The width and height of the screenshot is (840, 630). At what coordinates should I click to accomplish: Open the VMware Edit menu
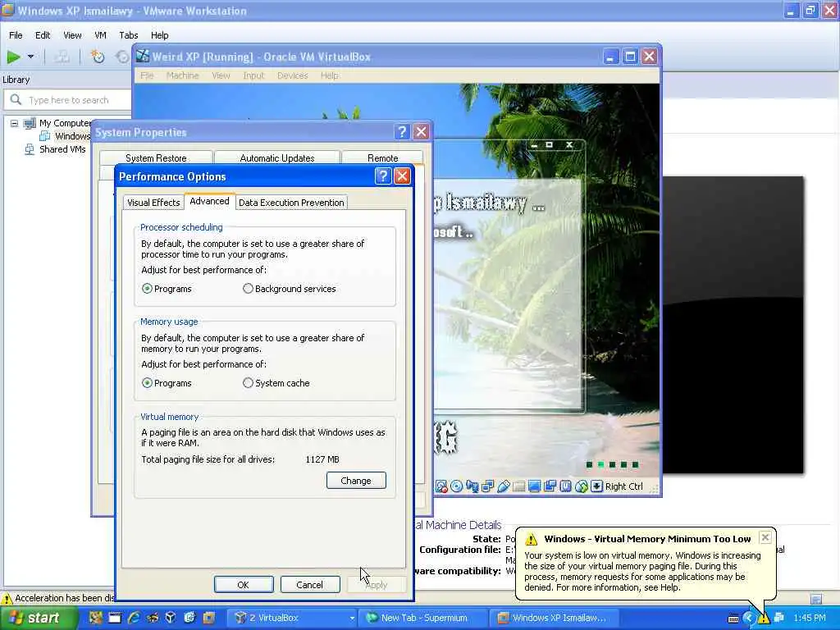point(43,35)
